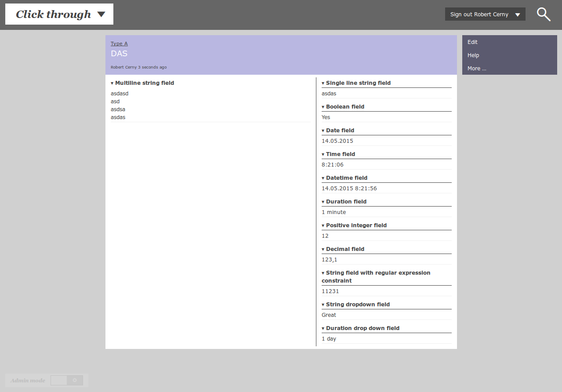
Task: Collapse the Positive integer field section
Action: point(323,225)
